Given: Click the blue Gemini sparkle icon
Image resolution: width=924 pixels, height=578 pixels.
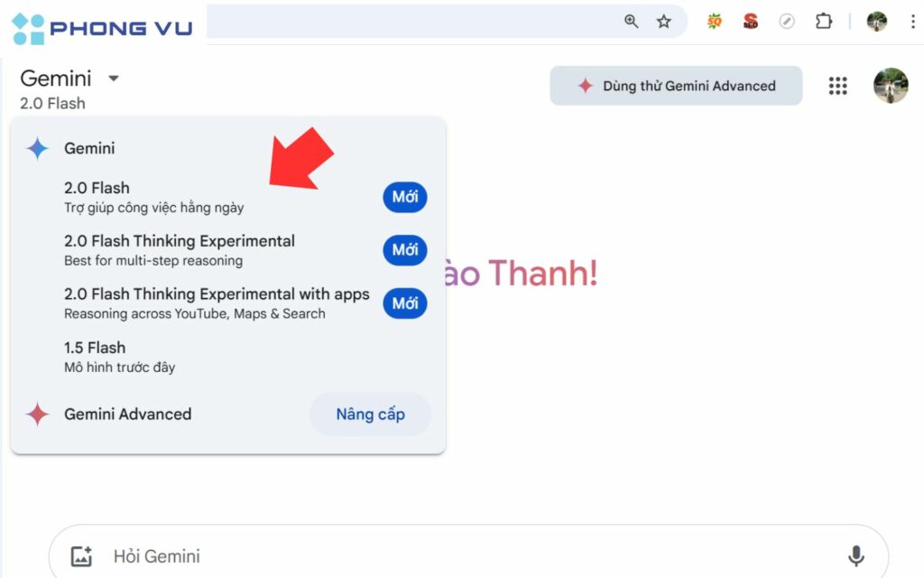Looking at the screenshot, I should point(36,148).
